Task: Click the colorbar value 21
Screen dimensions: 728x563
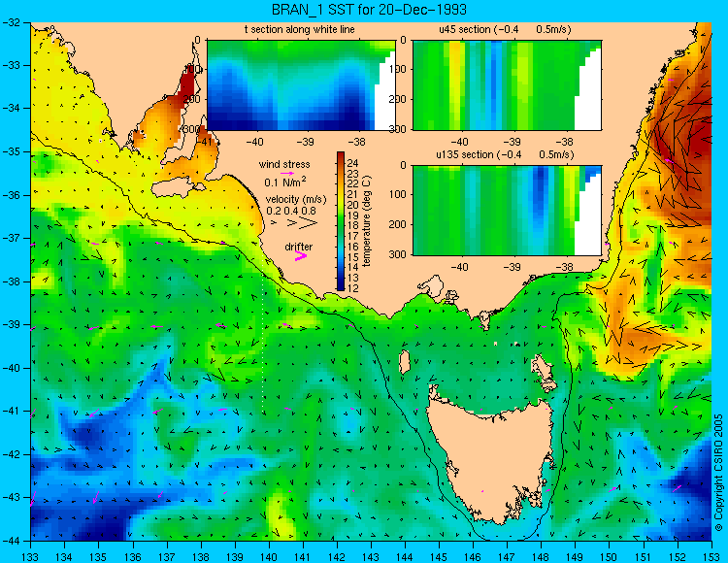Action: pyautogui.click(x=352, y=194)
